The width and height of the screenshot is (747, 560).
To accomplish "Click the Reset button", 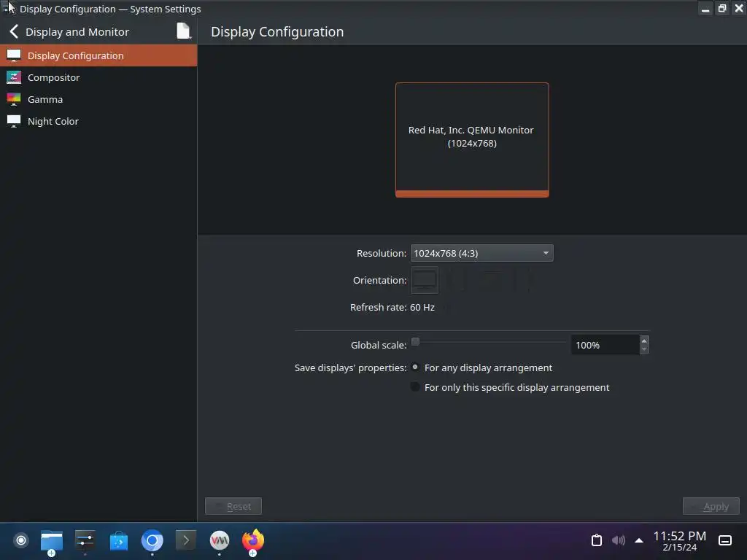I will tap(233, 506).
